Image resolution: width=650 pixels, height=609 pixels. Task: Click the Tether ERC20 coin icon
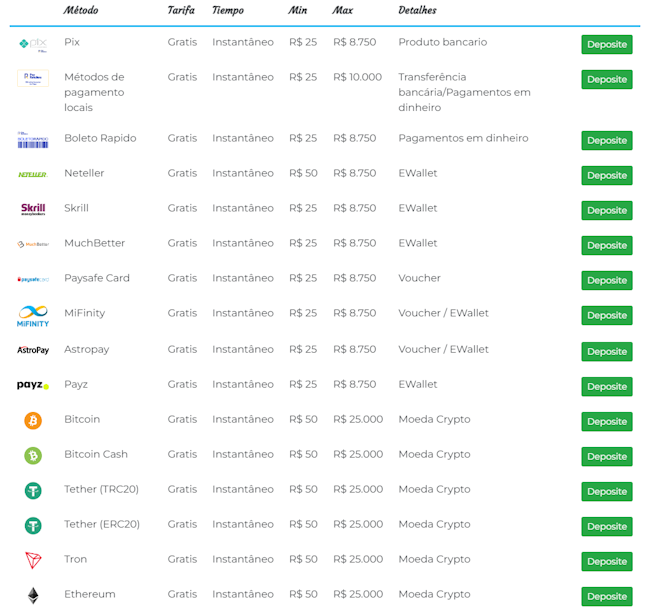[x=33, y=526]
